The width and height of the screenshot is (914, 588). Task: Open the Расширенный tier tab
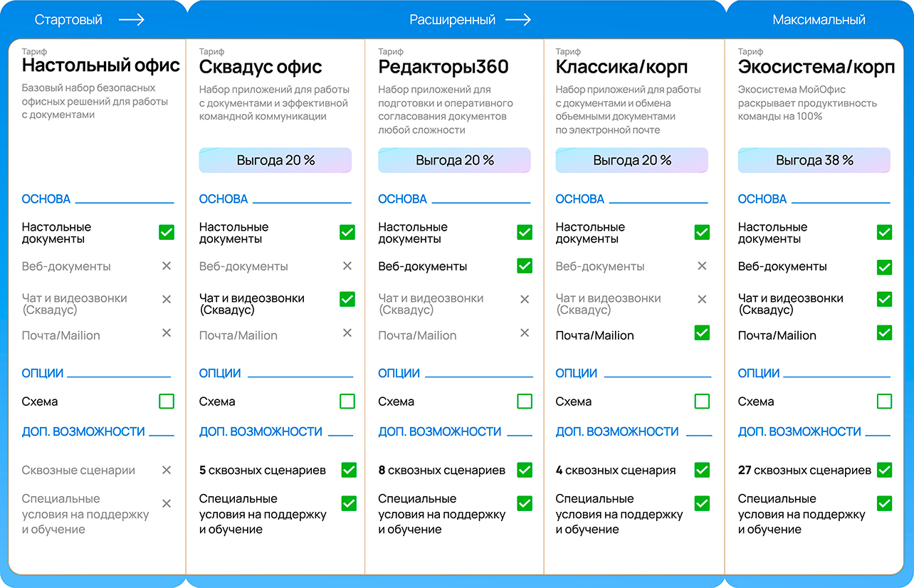point(470,20)
